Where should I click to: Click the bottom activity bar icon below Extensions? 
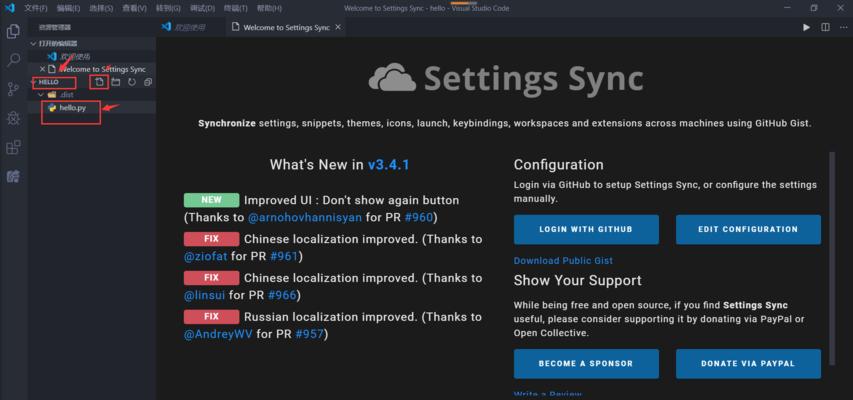(14, 176)
